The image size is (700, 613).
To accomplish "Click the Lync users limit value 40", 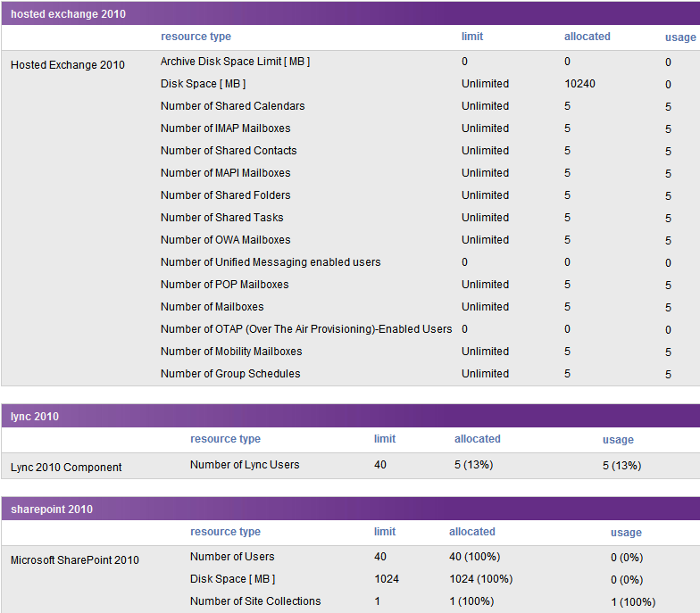I will 380,465.
